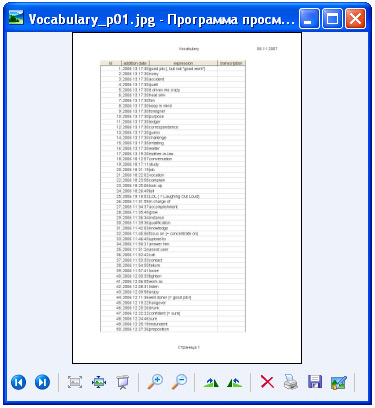Viewport: 375px width, 408px height.
Task: Rotate the image counterclockwise
Action: (x=235, y=382)
